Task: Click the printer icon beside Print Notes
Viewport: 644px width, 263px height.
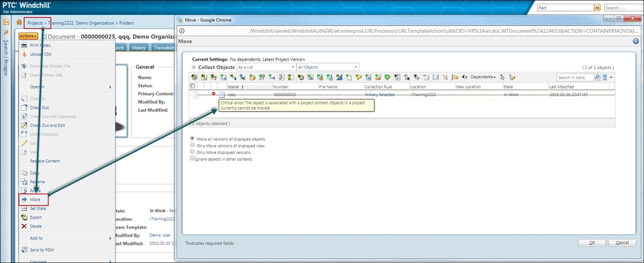Action: coord(24,45)
